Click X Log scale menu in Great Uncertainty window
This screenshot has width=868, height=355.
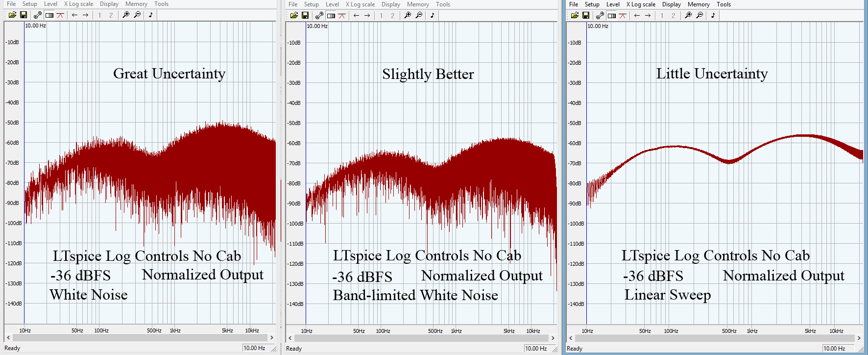point(78,4)
